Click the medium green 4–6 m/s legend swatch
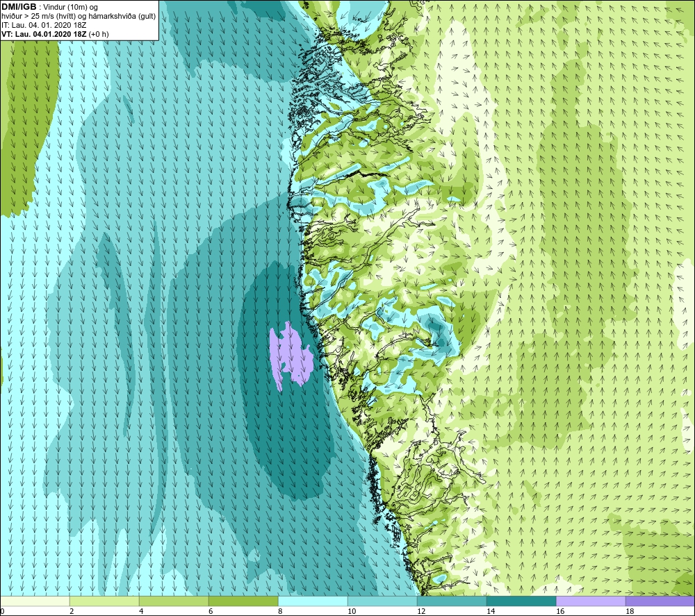The height and width of the screenshot is (616, 695). (x=174, y=601)
